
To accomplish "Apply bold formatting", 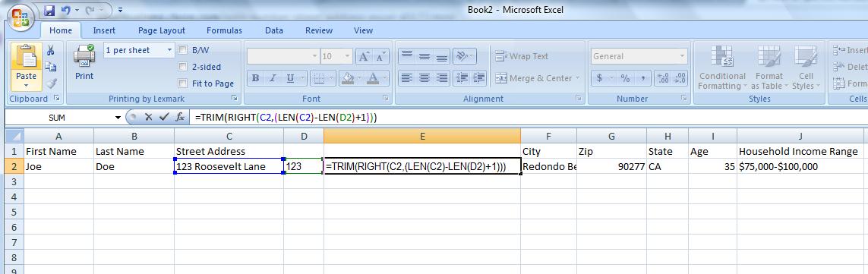I will pos(255,79).
